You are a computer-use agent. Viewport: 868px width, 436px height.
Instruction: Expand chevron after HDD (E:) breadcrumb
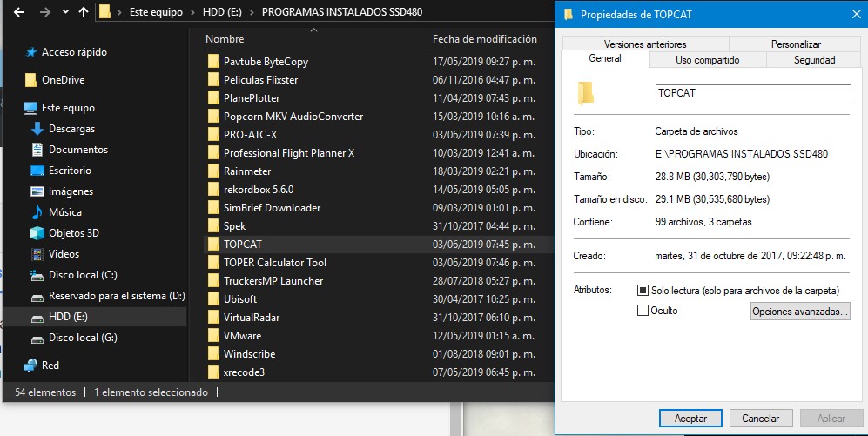pos(252,12)
